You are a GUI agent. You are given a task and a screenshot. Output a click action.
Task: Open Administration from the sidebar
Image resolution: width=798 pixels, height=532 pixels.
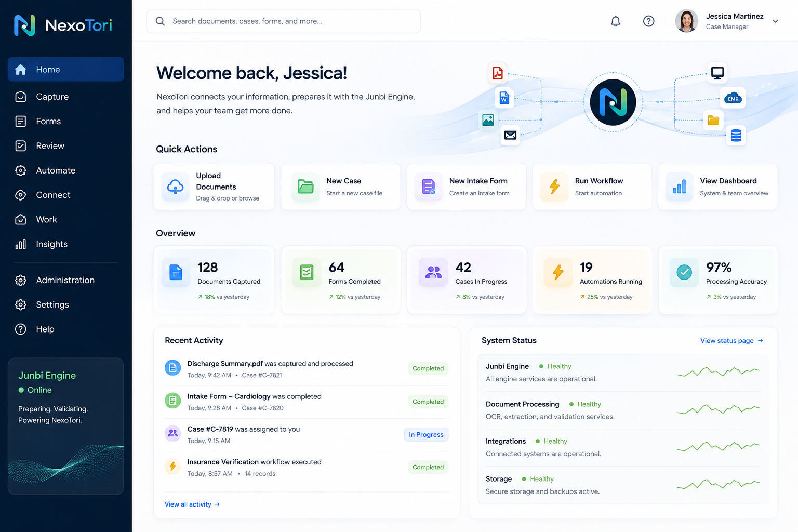click(66, 280)
